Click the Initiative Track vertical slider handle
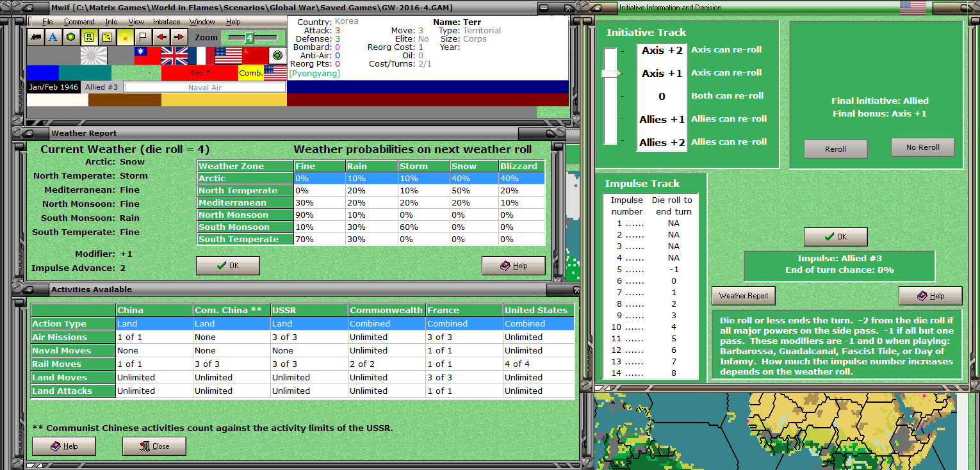The width and height of the screenshot is (980, 470). pyautogui.click(x=611, y=73)
